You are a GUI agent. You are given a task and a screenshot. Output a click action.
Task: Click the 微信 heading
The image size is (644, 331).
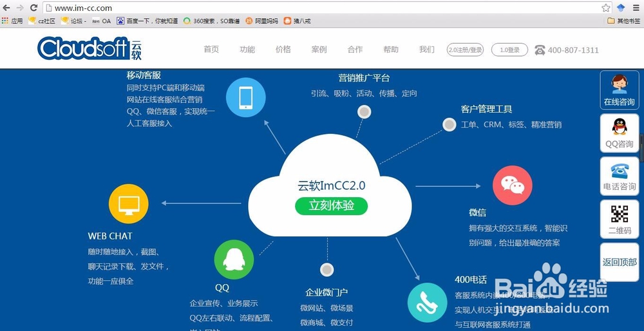tap(478, 213)
